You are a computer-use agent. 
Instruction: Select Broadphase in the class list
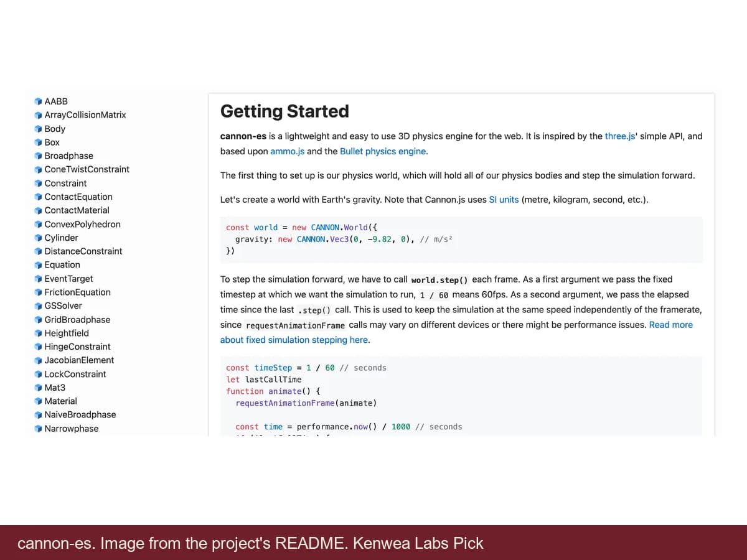[69, 156]
